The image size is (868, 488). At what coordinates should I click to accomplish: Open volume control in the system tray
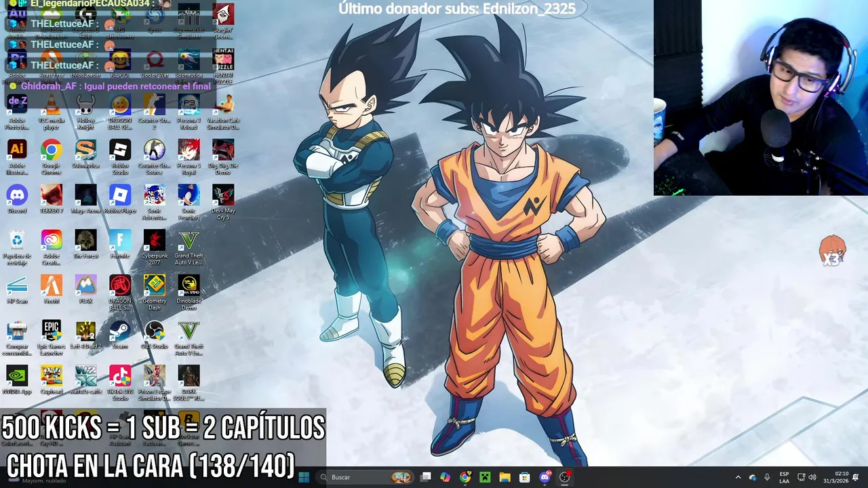(812, 477)
